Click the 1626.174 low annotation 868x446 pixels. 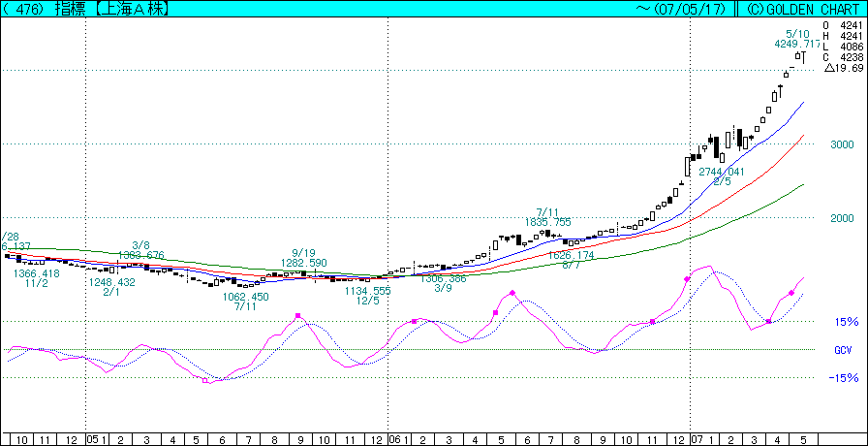pyautogui.click(x=571, y=256)
